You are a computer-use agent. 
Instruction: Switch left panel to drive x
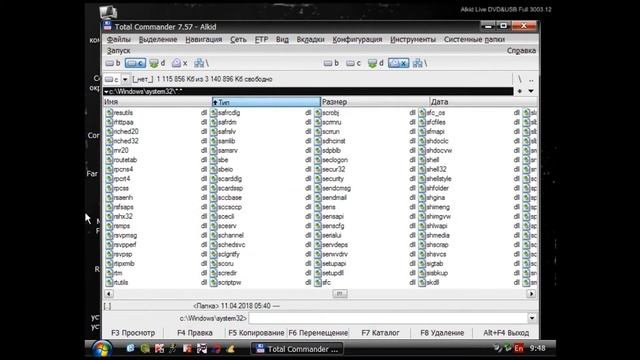179,63
